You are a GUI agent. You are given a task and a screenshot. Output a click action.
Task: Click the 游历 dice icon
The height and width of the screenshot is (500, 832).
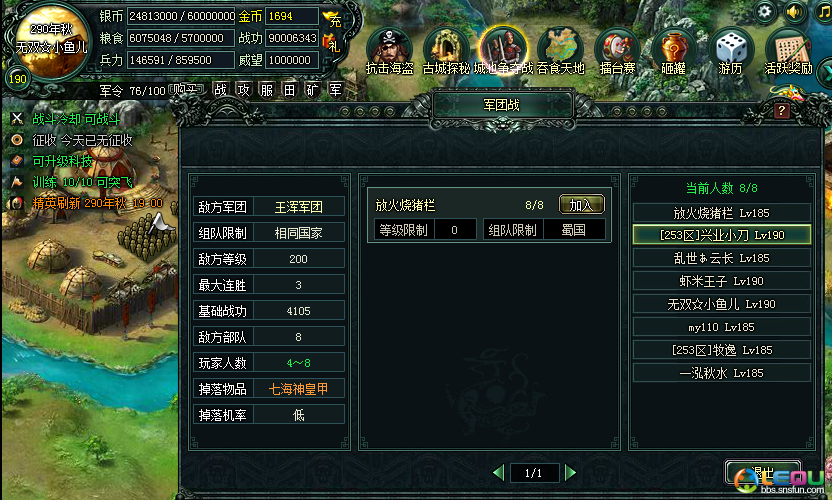coord(731,51)
